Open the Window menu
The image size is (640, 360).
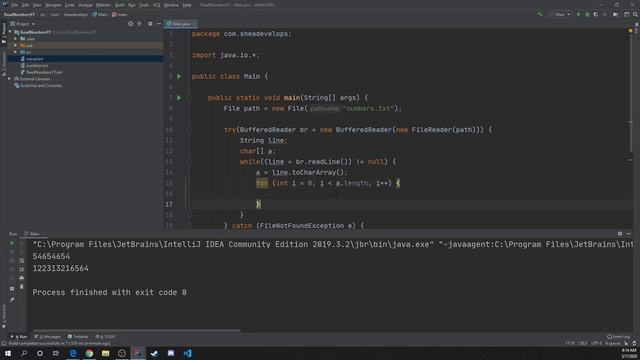point(171,5)
